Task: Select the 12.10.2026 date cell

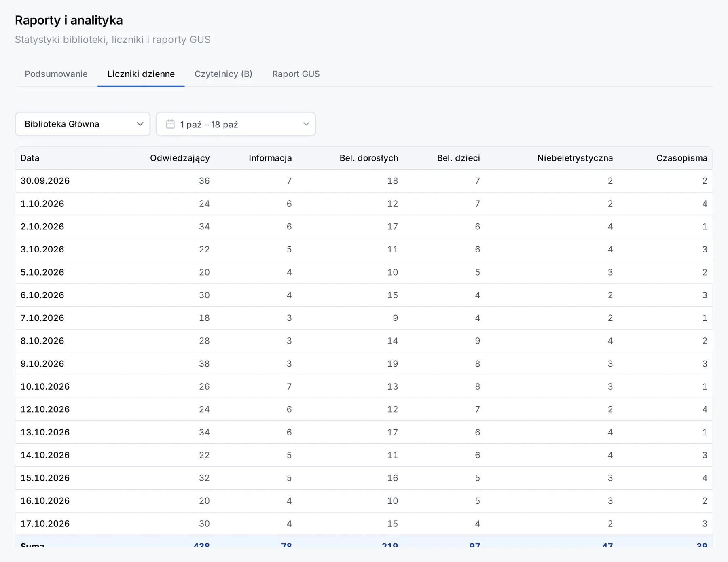Action: click(x=45, y=409)
